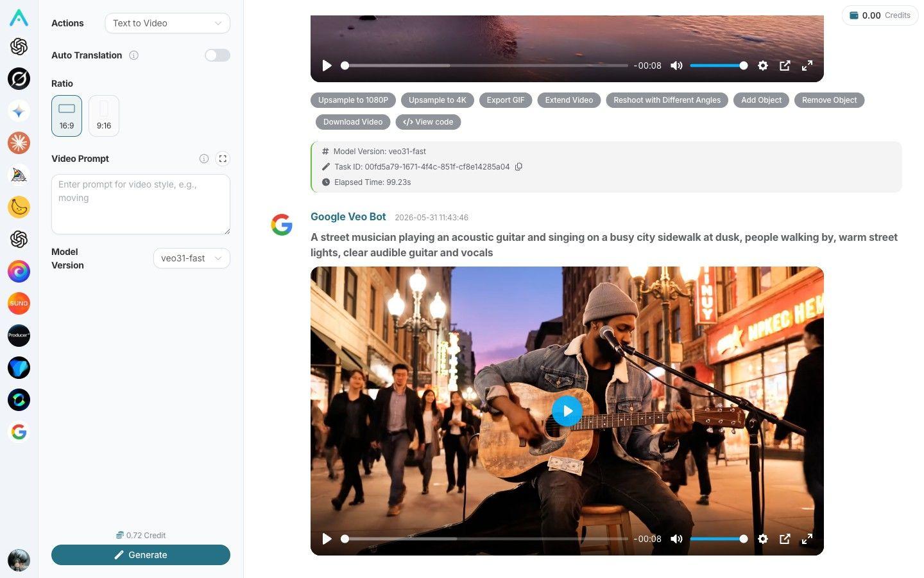The width and height of the screenshot is (924, 578).
Task: Open settings gear on the upper video
Action: pos(763,66)
